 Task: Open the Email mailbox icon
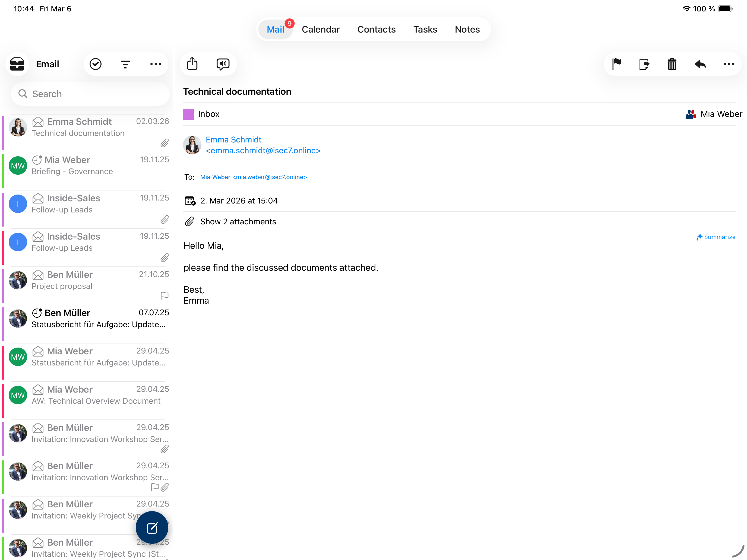[x=17, y=64]
